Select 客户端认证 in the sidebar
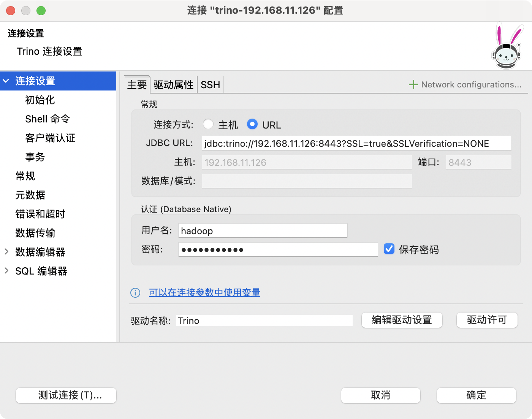The image size is (532, 419). (50, 138)
